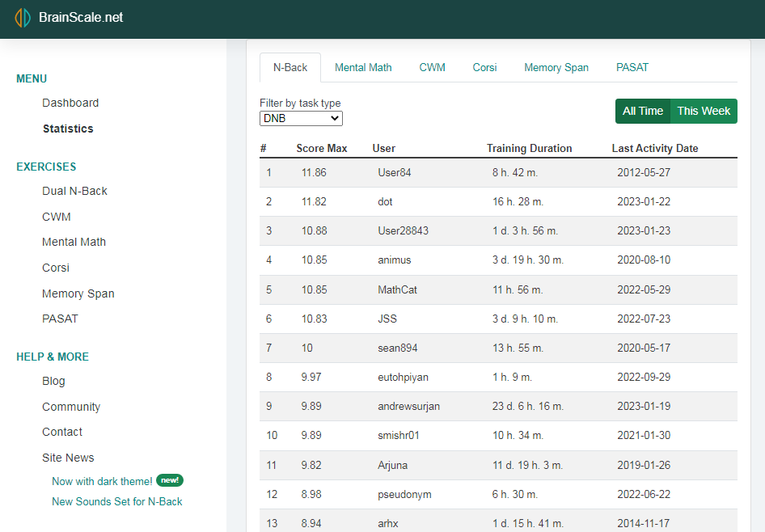The width and height of the screenshot is (765, 532).
Task: Open the Blog link
Action: 53,381
